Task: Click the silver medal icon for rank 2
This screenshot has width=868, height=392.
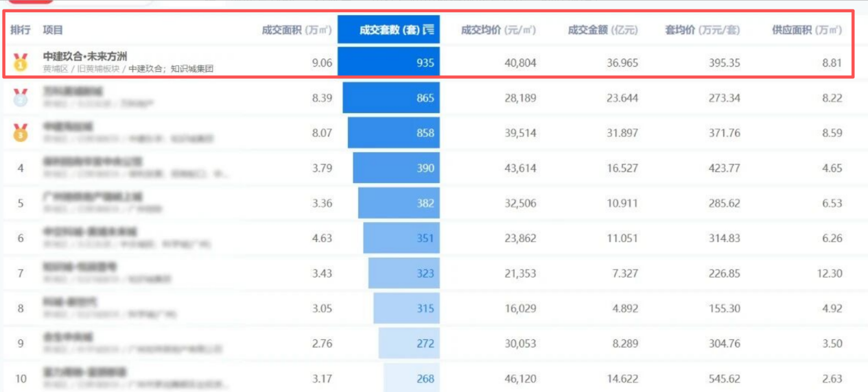Action: click(x=21, y=97)
